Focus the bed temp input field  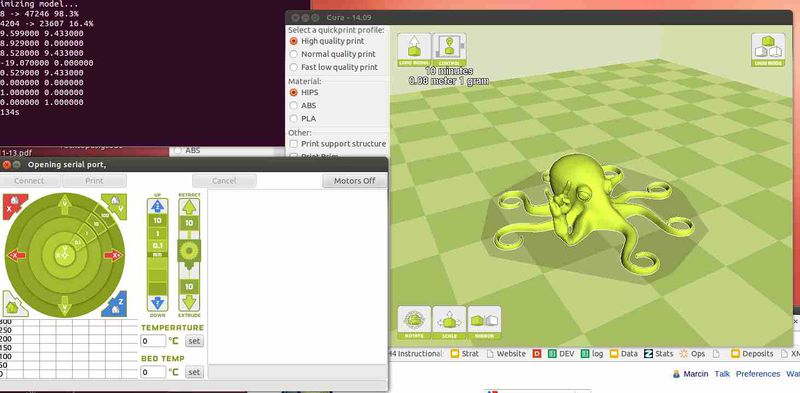pos(153,373)
